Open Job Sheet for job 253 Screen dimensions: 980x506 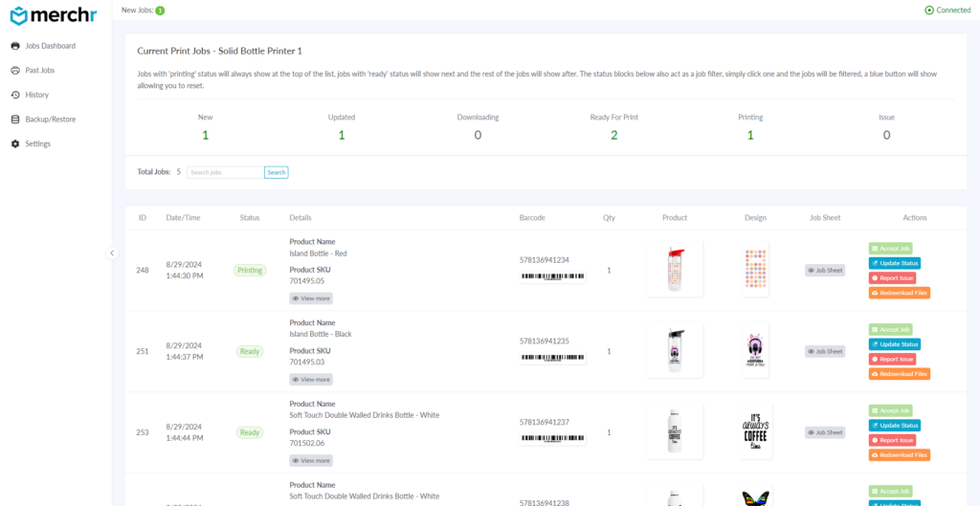point(825,432)
